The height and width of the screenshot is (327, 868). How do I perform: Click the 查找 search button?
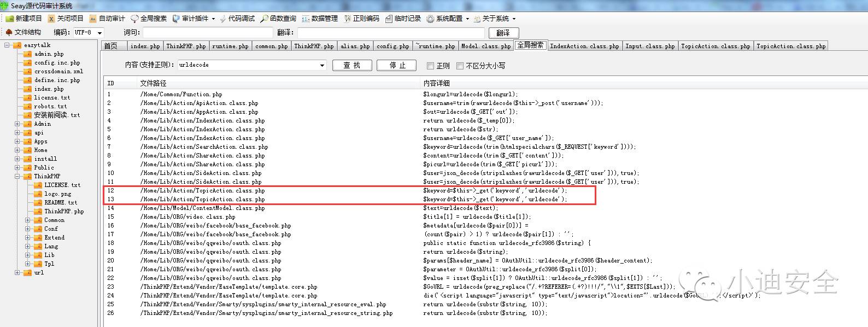(x=352, y=65)
